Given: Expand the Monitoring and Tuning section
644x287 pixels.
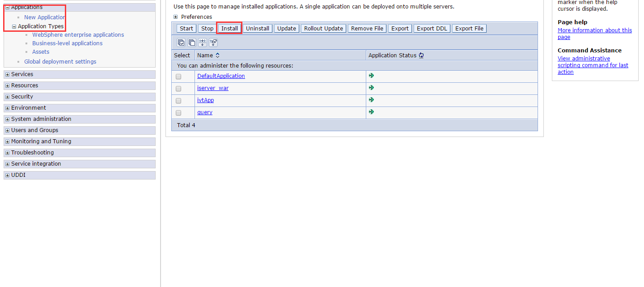Looking at the screenshot, I should pos(7,142).
